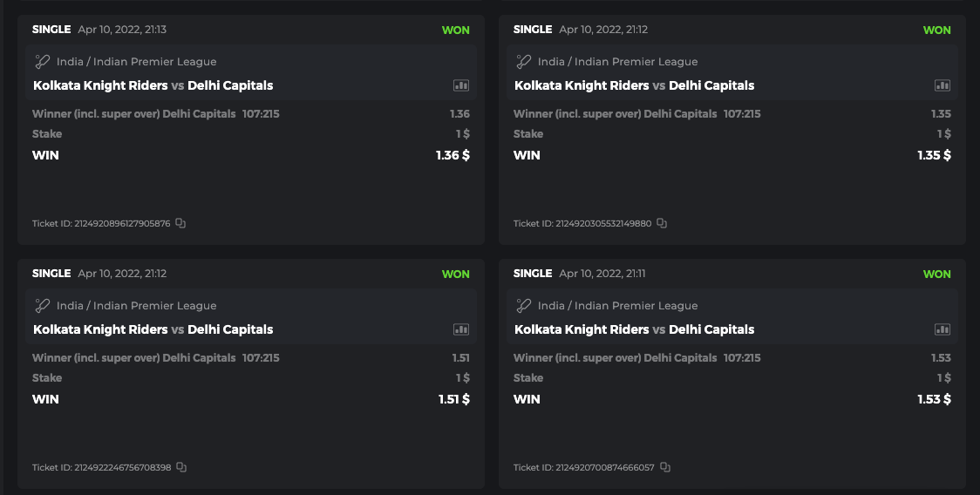Open Kolkata vs Delhi match in 1.53 bet
The image size is (980, 495).
point(635,329)
